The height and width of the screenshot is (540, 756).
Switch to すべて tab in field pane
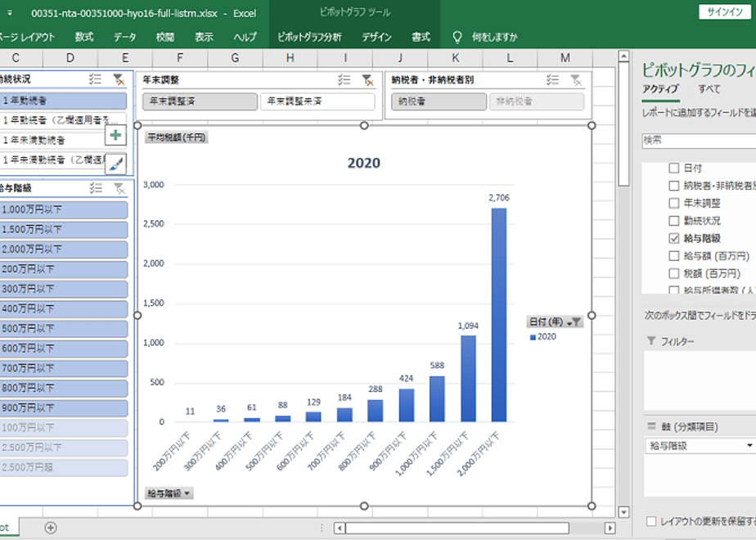coord(709,89)
